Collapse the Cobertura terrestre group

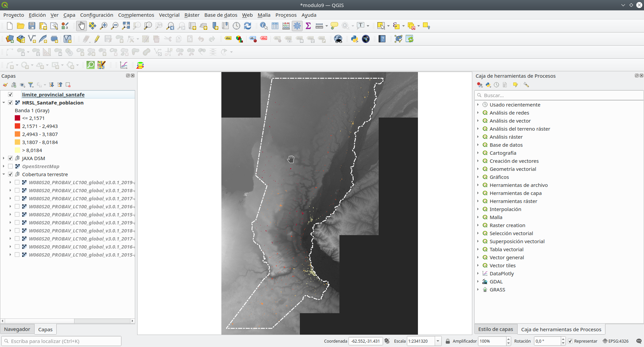point(4,174)
